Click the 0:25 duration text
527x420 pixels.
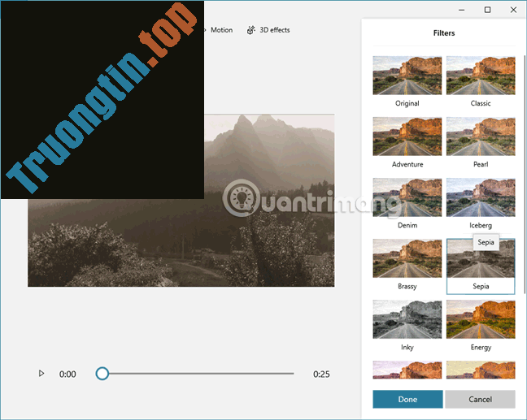321,374
